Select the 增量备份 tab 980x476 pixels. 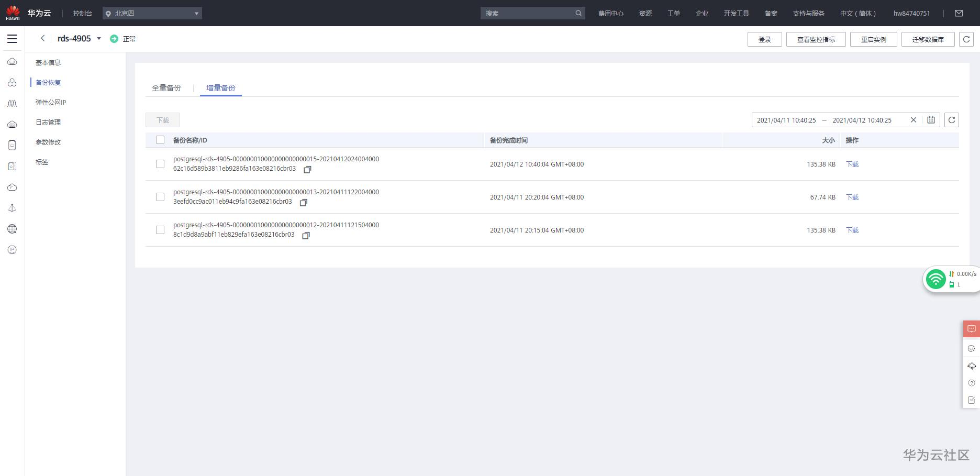pos(221,88)
